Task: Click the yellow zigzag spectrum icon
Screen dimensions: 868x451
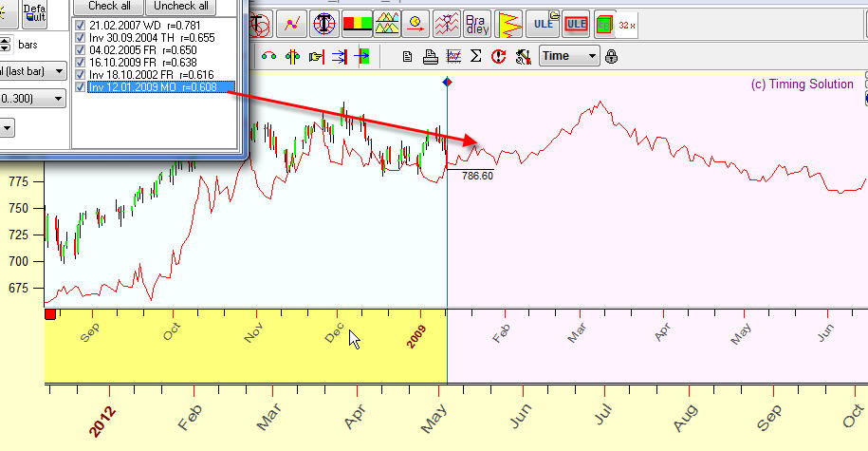Action: 508,25
